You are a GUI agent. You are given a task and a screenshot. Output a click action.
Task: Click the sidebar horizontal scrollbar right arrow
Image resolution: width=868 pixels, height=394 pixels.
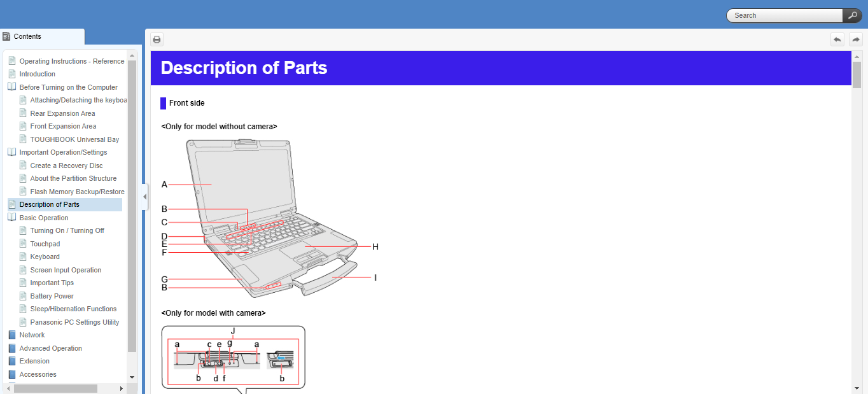[x=122, y=388]
